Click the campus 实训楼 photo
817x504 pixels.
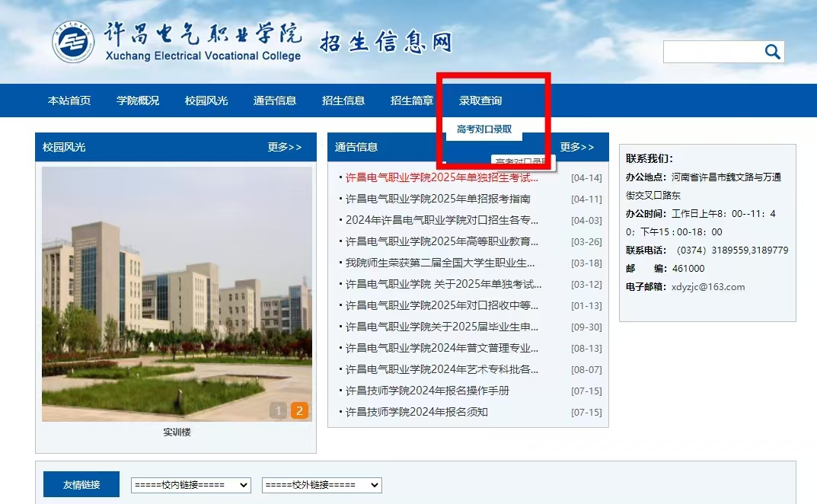pos(177,294)
